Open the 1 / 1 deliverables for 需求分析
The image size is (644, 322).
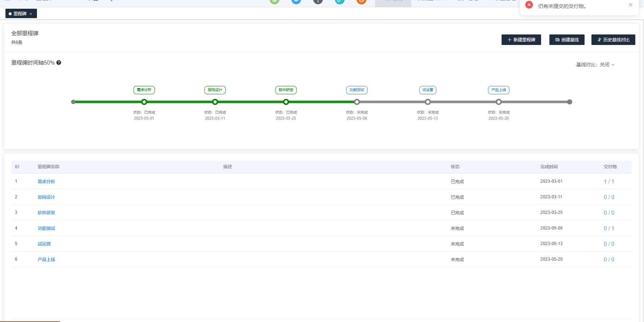click(609, 182)
